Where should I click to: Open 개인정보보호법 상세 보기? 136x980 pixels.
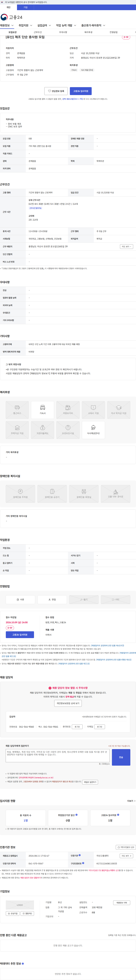[68, 703]
